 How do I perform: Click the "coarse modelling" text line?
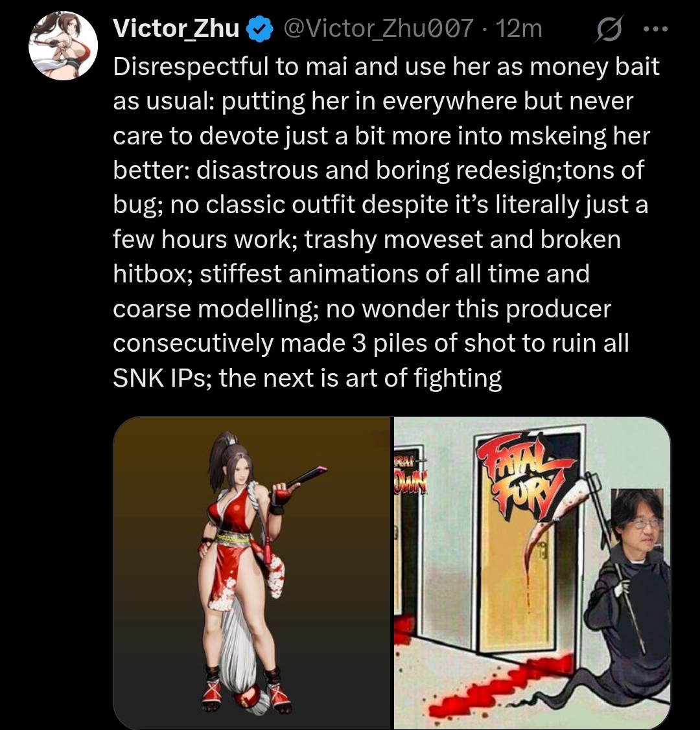362,309
